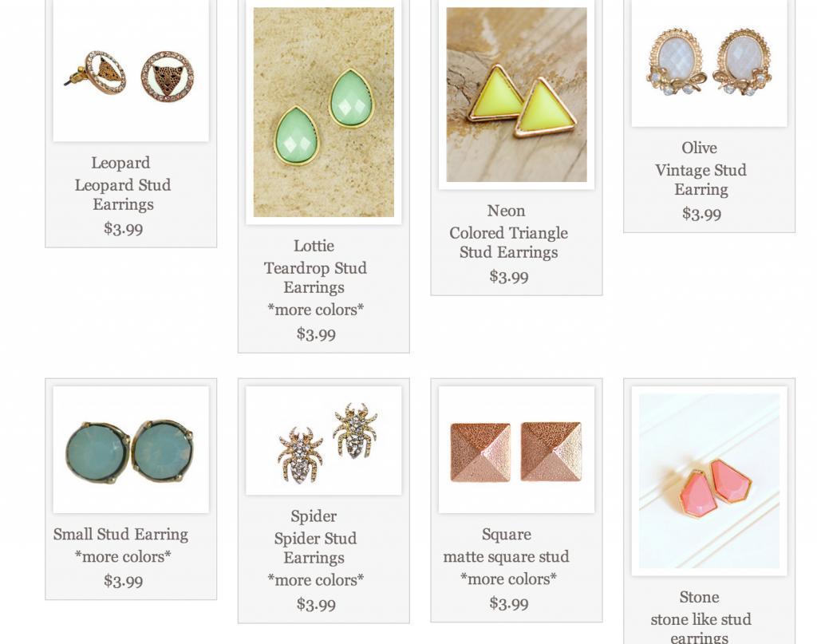817x644 pixels.
Task: Open the Spider Stud Earrings link
Action: [x=315, y=547]
